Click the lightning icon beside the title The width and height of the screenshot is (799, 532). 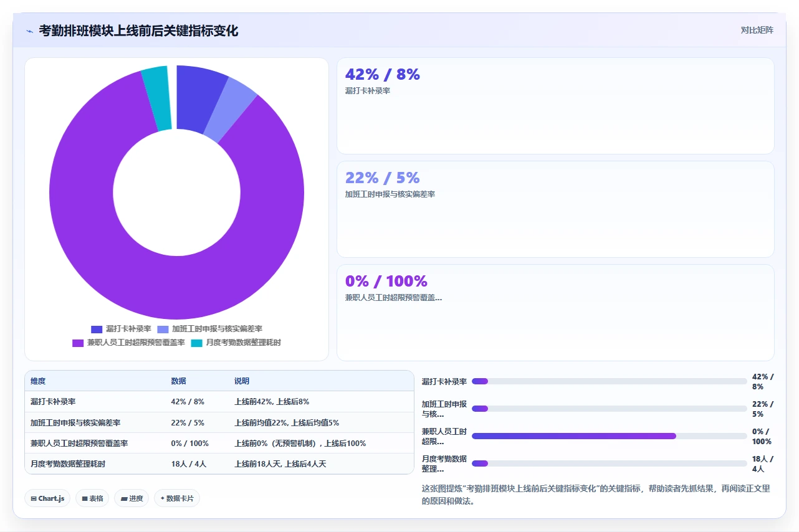[29, 31]
